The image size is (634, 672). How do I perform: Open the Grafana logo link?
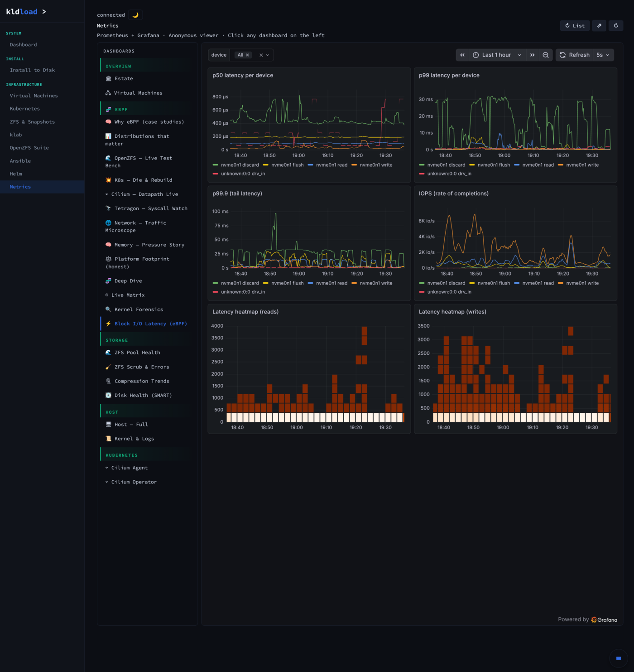tap(604, 620)
